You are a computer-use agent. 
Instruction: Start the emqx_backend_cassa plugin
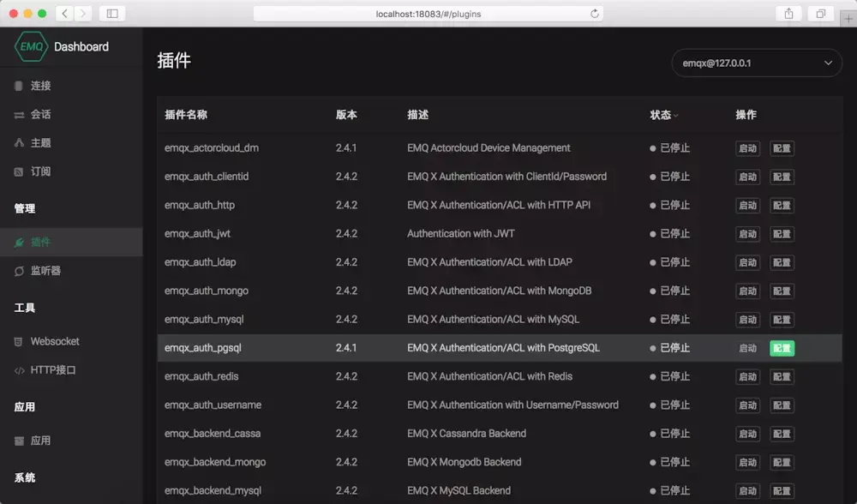tap(747, 434)
